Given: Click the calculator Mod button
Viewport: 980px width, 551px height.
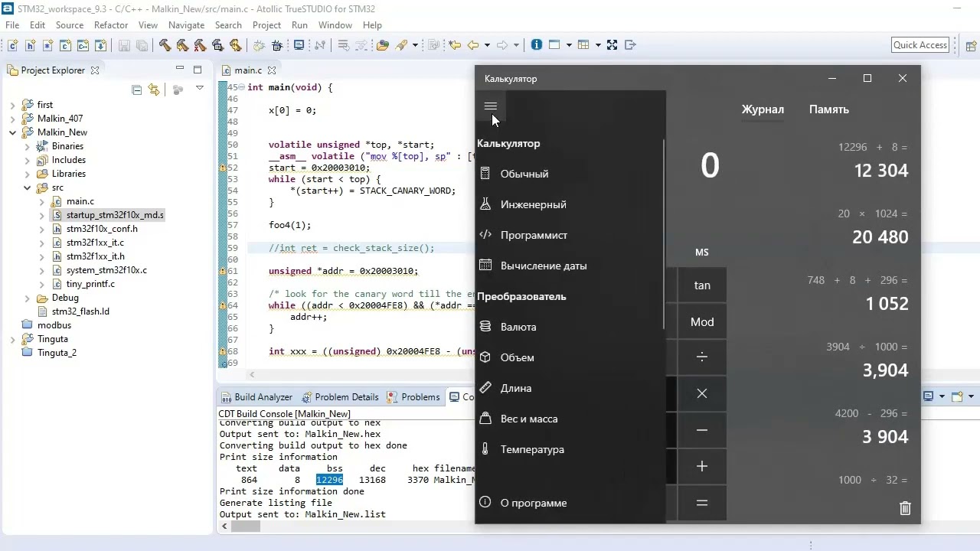Looking at the screenshot, I should pos(702,322).
